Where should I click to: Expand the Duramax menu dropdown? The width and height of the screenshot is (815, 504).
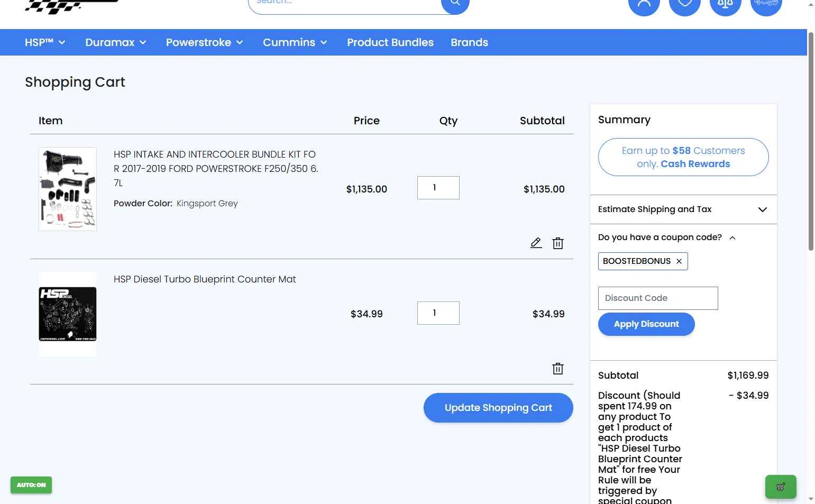[116, 42]
